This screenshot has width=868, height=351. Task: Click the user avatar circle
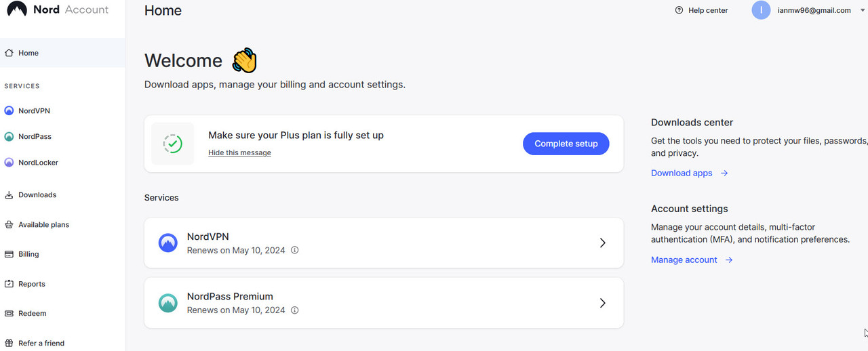761,10
